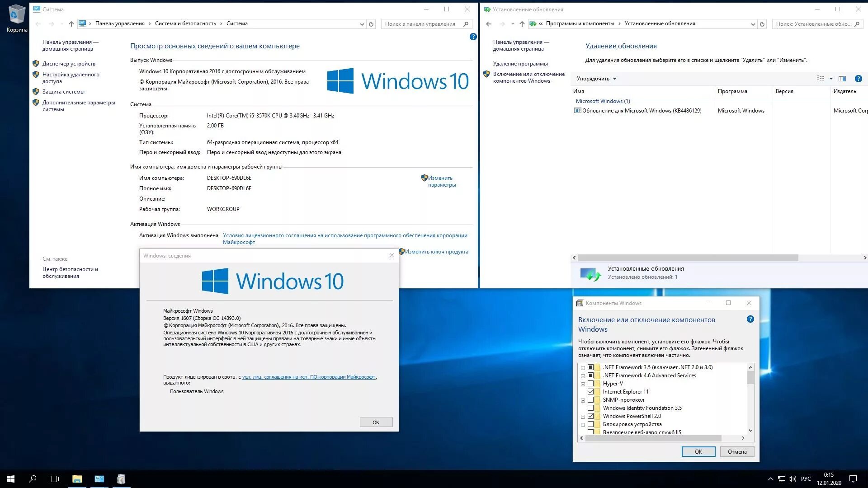Click Диспетчер устройств in left sidebar
Screen dimensions: 868x488
pos(69,64)
